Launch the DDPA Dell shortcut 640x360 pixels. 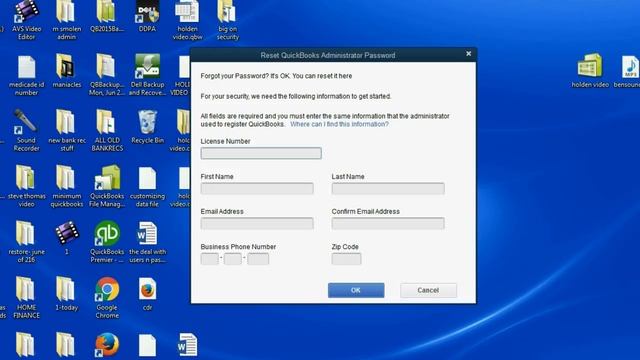[x=147, y=17]
